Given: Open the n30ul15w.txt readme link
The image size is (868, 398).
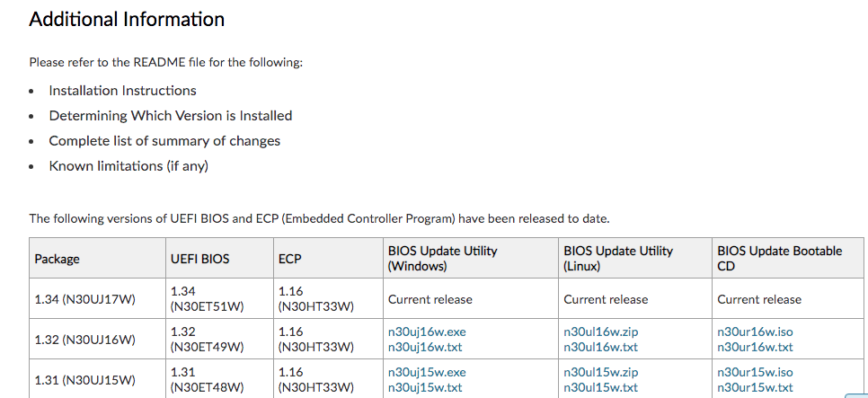Looking at the screenshot, I should pos(600,387).
